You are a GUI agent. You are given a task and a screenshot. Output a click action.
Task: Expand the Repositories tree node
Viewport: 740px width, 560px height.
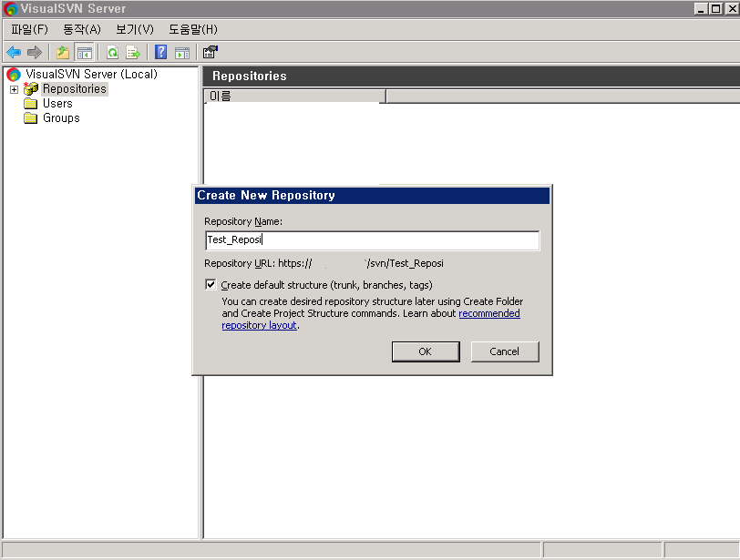pos(15,89)
